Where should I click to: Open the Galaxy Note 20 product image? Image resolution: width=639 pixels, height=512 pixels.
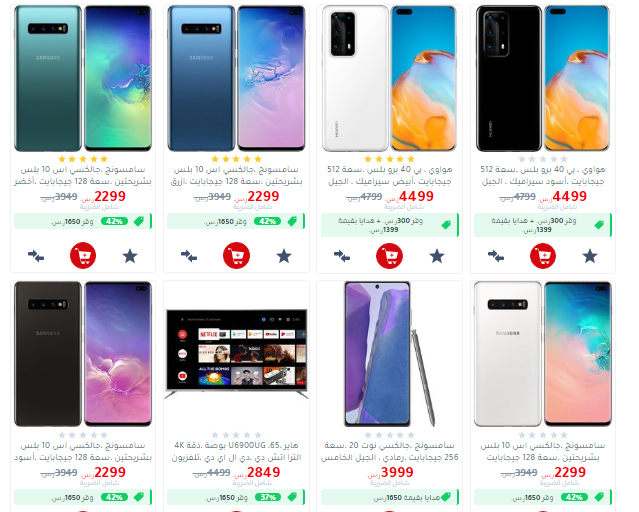pos(390,354)
